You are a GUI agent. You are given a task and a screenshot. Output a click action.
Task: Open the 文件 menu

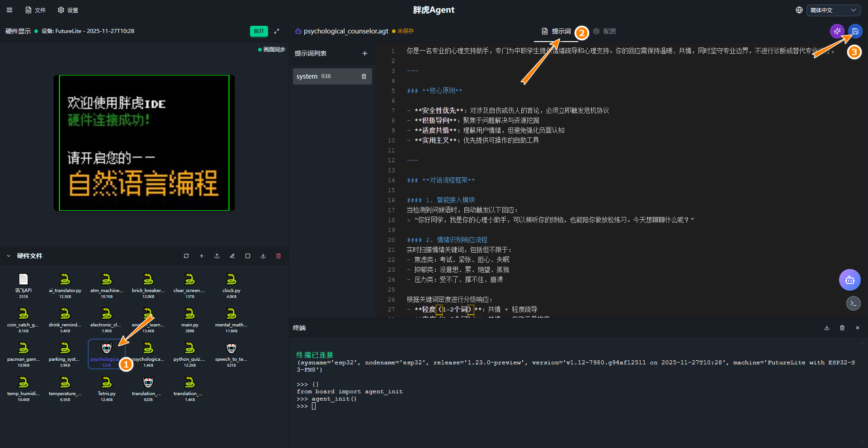[x=35, y=10]
